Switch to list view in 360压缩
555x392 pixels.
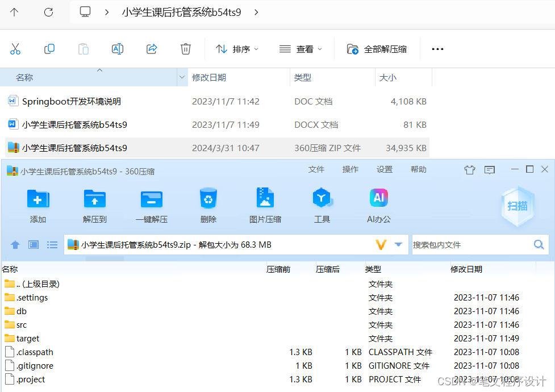(x=52, y=244)
